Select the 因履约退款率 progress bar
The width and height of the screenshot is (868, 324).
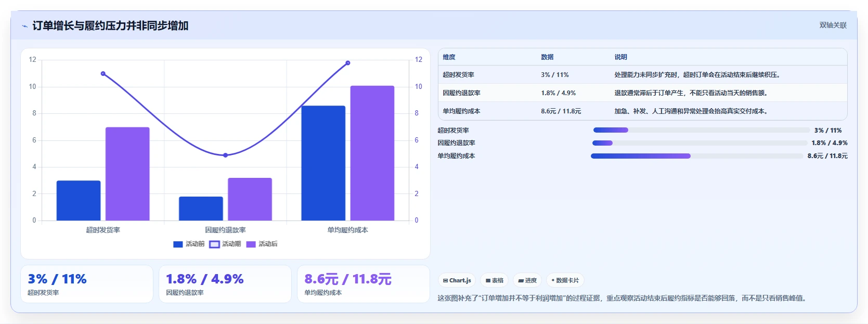pyautogui.click(x=700, y=143)
